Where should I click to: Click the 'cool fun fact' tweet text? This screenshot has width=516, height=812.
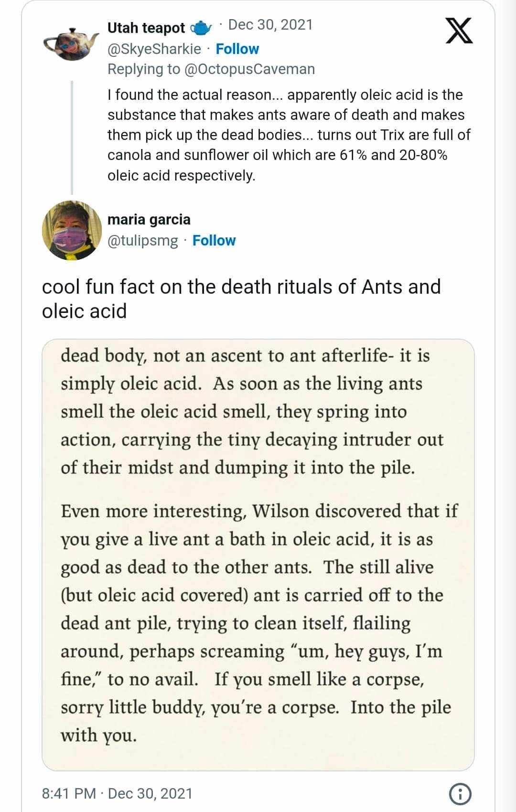coord(241,299)
